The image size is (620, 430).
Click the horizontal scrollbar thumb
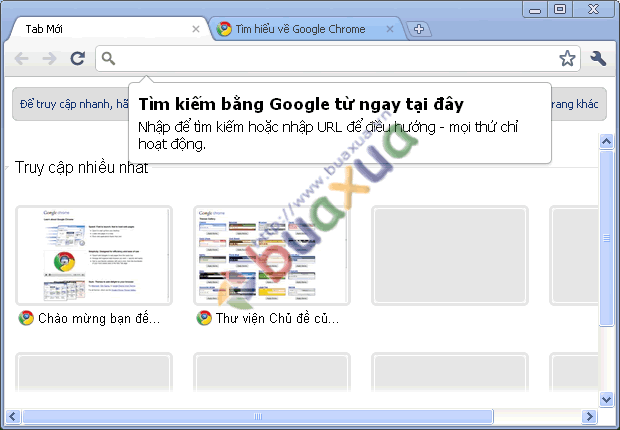(x=258, y=416)
